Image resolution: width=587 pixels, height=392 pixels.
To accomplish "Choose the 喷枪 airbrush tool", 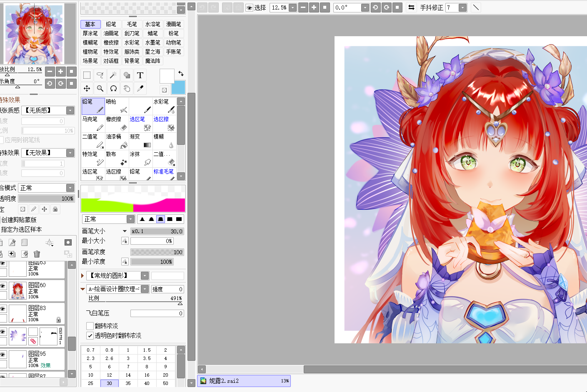I will 117,106.
